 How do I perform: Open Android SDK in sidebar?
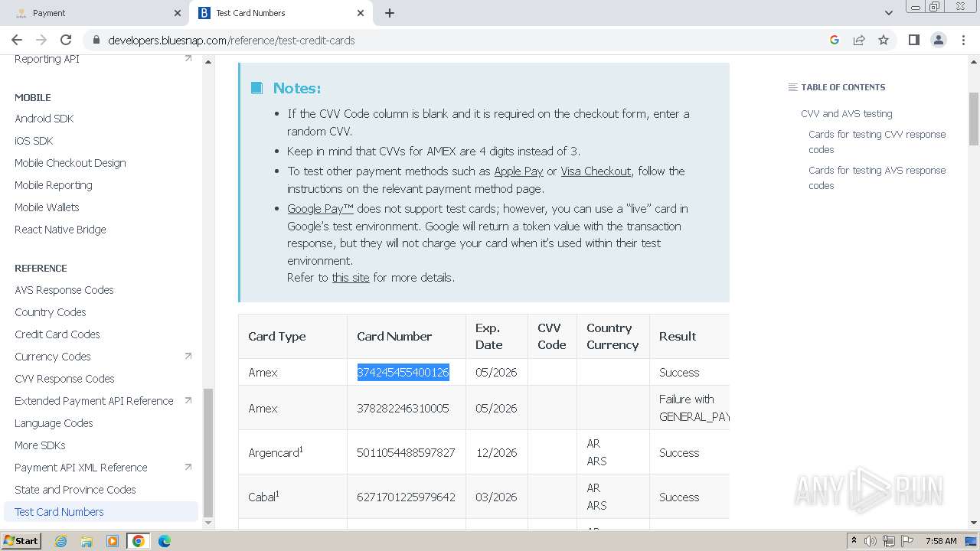44,119
